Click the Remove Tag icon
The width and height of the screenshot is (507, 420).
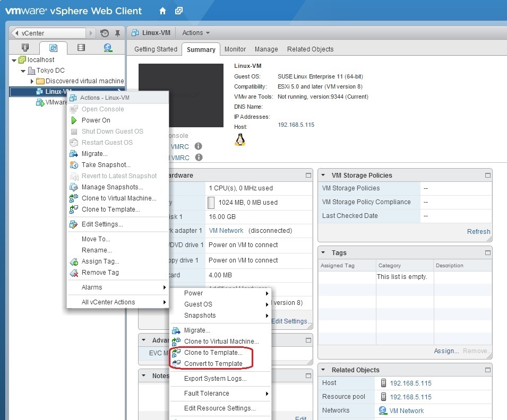tap(74, 273)
